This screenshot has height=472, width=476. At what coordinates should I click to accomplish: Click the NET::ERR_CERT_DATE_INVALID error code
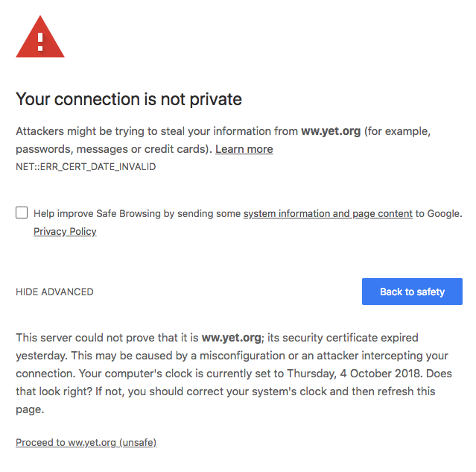point(86,167)
